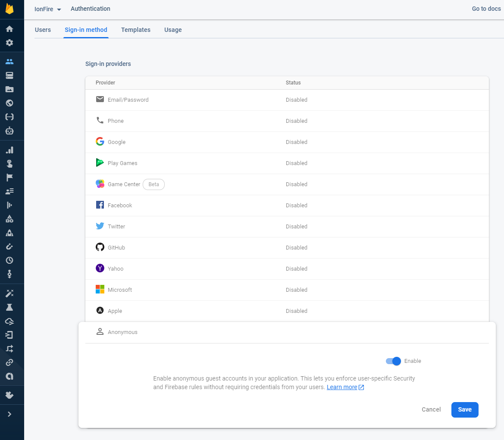Click Go to docs link
The width and height of the screenshot is (504, 440).
point(486,9)
